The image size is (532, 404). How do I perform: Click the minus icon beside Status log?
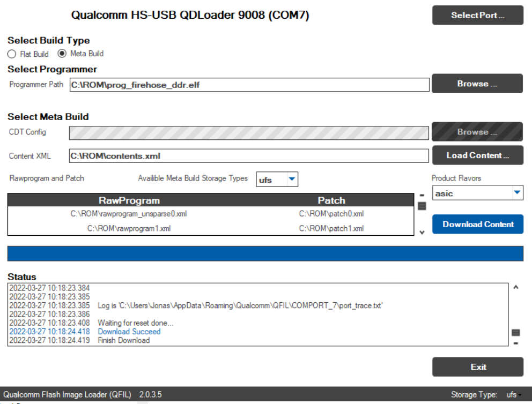pos(516,343)
